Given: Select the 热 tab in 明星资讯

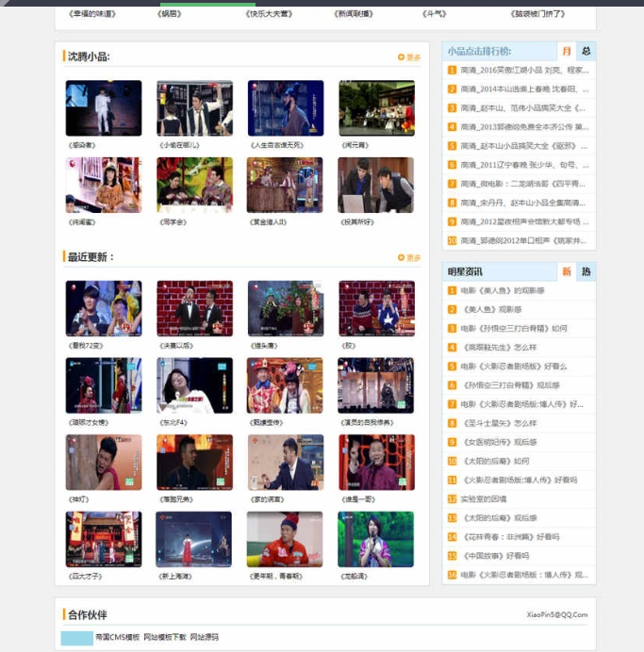Looking at the screenshot, I should coord(586,271).
